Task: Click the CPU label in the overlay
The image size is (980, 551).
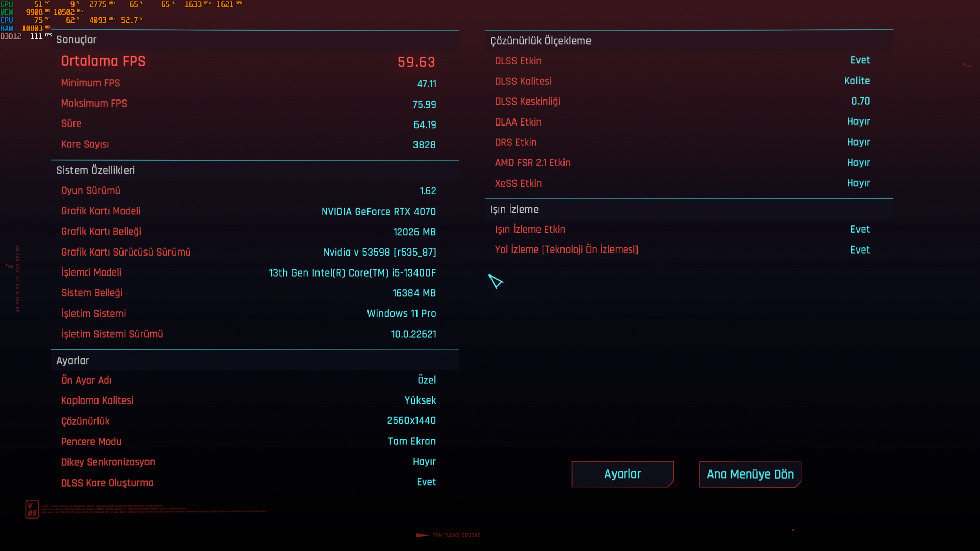Action: point(7,20)
